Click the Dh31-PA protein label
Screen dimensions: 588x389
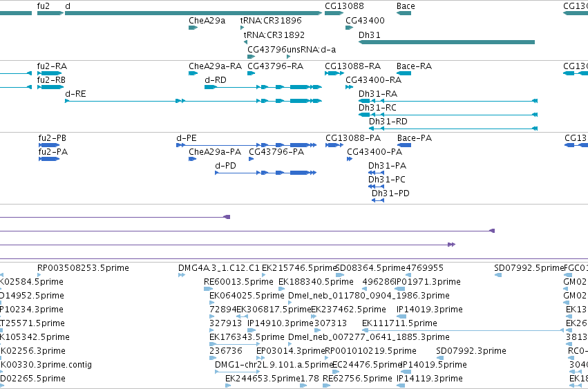(x=387, y=166)
